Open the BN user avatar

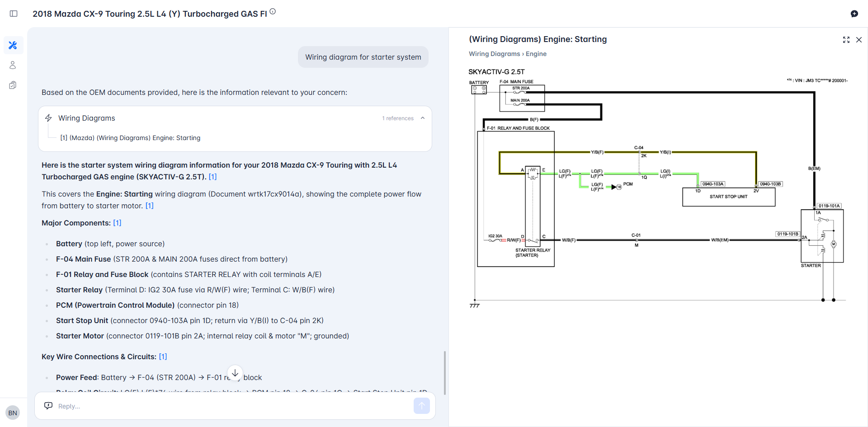tap(13, 413)
